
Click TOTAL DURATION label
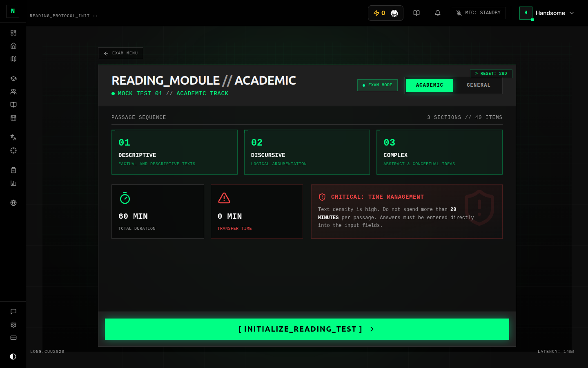coord(137,229)
